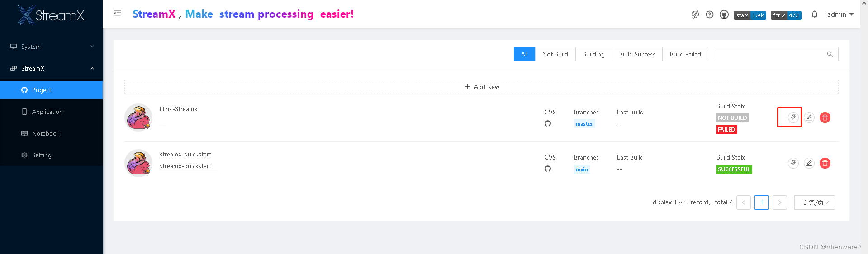Select page 1 in the pagination
Viewport: 868px width, 254px height.
click(x=762, y=202)
